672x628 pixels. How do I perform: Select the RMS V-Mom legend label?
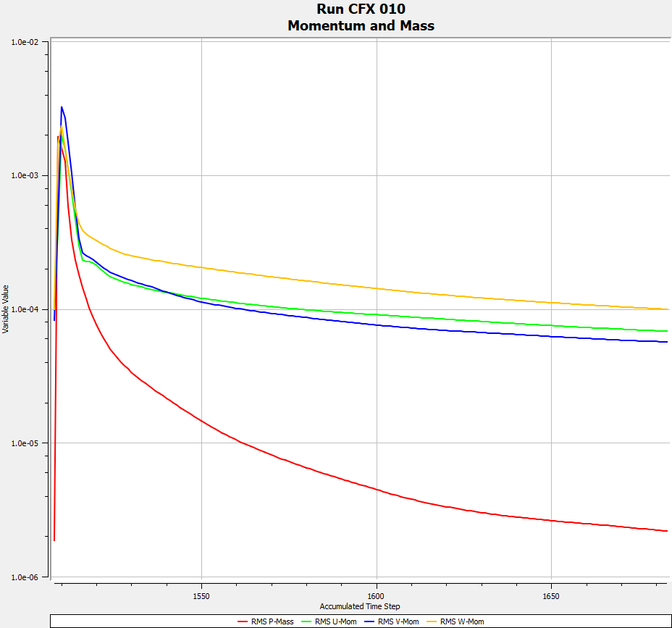pos(398,621)
